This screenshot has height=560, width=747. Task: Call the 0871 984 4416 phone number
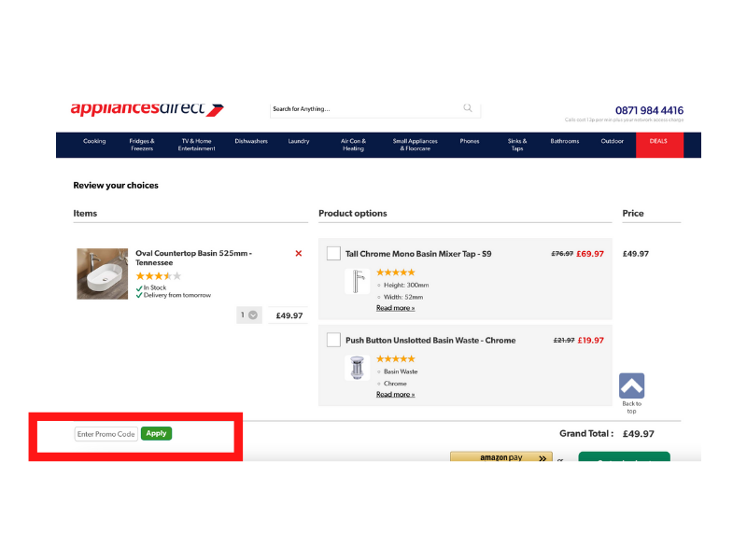tap(648, 110)
